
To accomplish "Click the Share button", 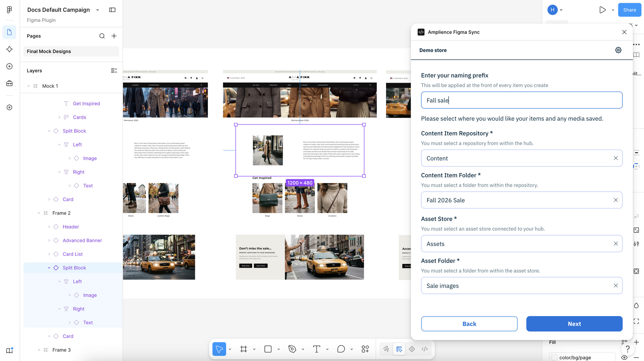I will [630, 10].
